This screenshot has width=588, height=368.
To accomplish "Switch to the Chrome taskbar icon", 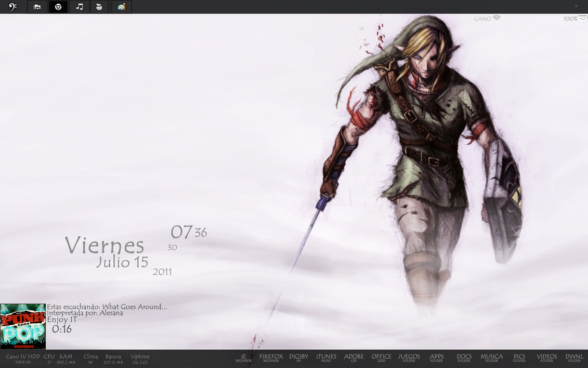I will [x=58, y=7].
